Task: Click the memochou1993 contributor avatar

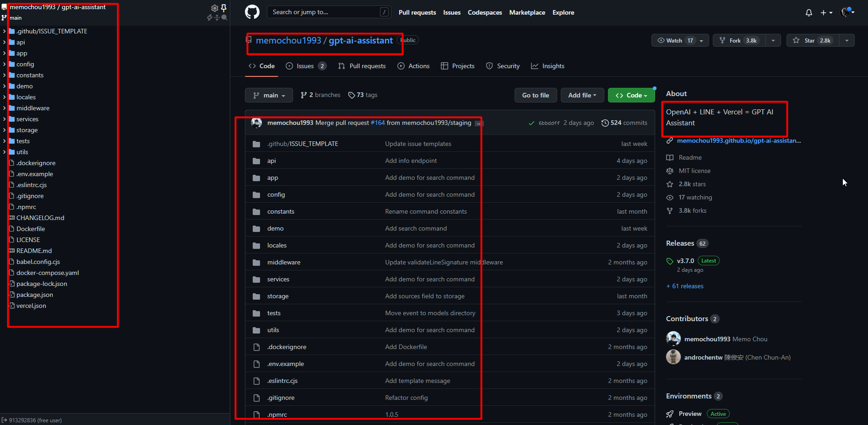Action: (x=673, y=339)
